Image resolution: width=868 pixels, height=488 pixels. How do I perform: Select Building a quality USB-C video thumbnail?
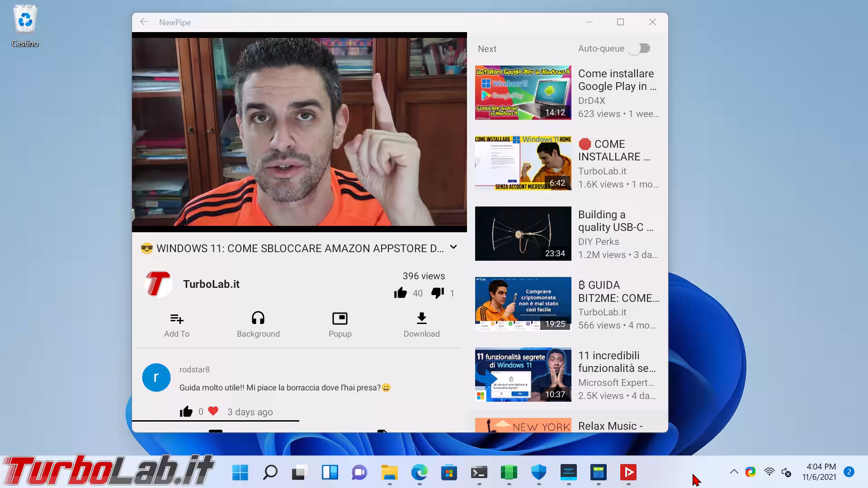click(x=523, y=234)
